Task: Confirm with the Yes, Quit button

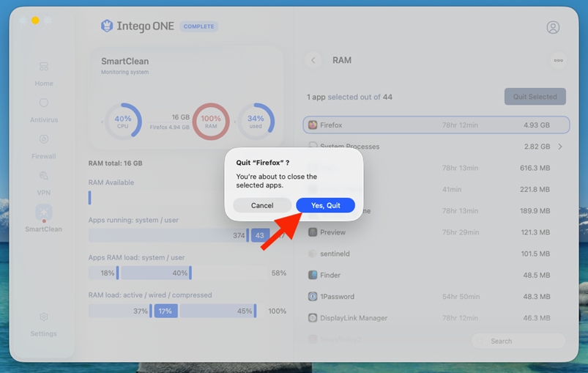Action: 326,205
